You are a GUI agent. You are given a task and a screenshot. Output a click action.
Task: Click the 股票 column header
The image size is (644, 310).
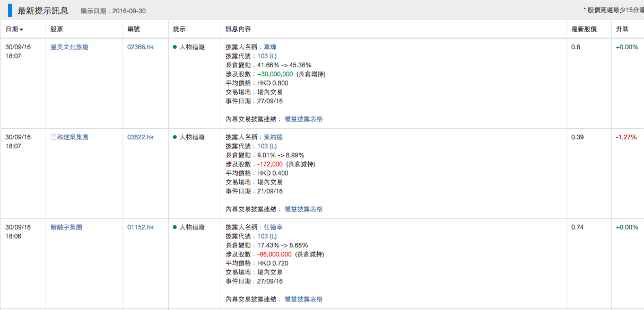pyautogui.click(x=57, y=29)
